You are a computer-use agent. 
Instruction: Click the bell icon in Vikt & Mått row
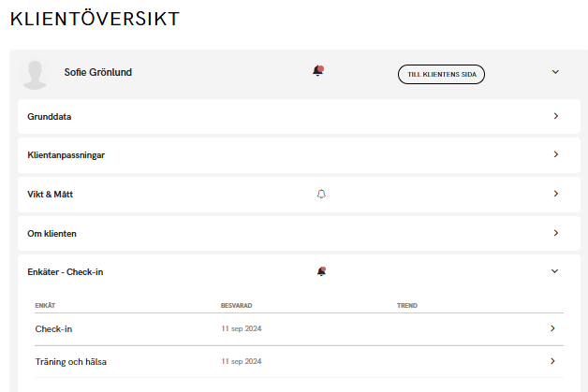tap(321, 194)
